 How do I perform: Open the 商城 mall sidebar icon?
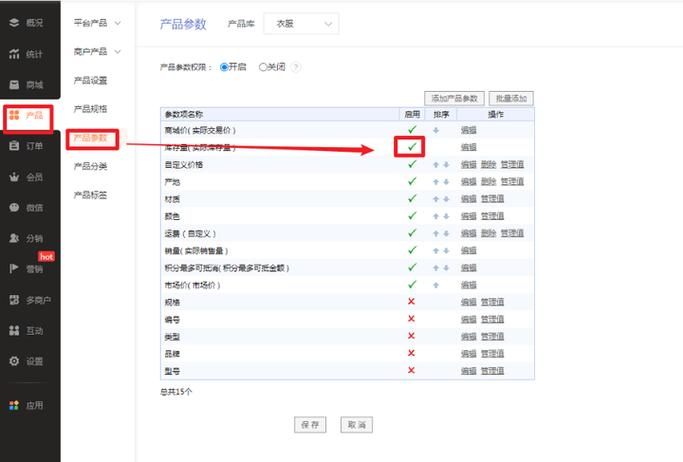click(x=14, y=84)
